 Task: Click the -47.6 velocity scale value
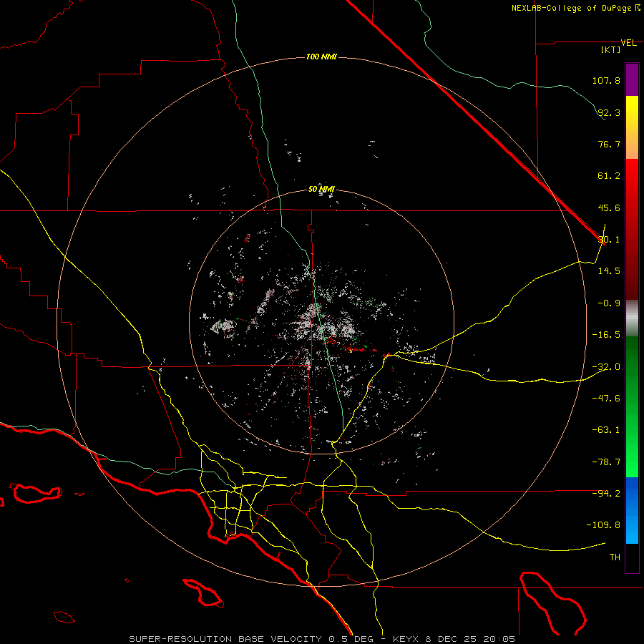coord(606,399)
